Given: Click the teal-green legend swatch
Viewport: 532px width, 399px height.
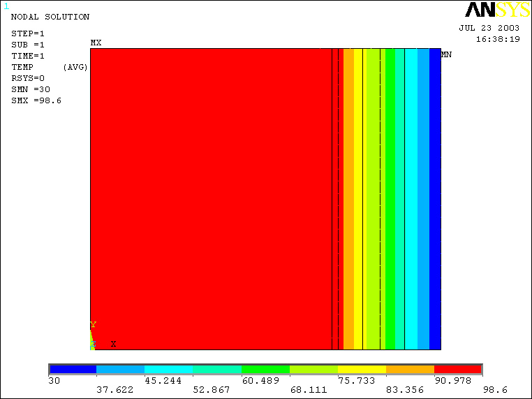Looking at the screenshot, I should coord(217,369).
